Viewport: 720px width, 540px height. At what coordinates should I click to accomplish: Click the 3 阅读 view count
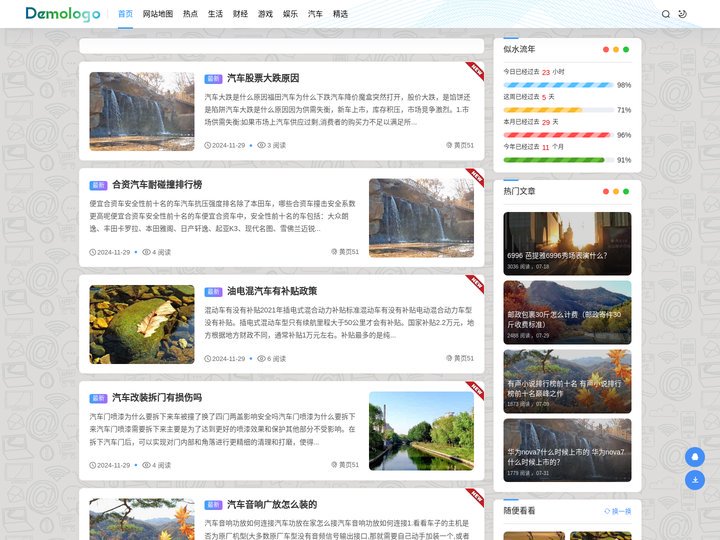point(271,145)
